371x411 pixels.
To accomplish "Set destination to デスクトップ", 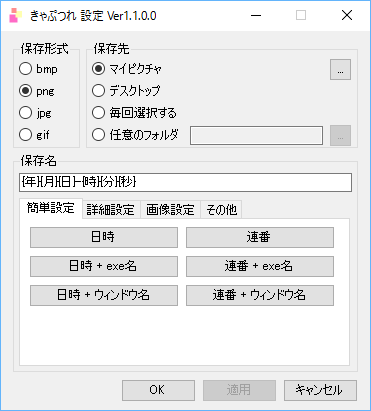I will [x=126, y=91].
